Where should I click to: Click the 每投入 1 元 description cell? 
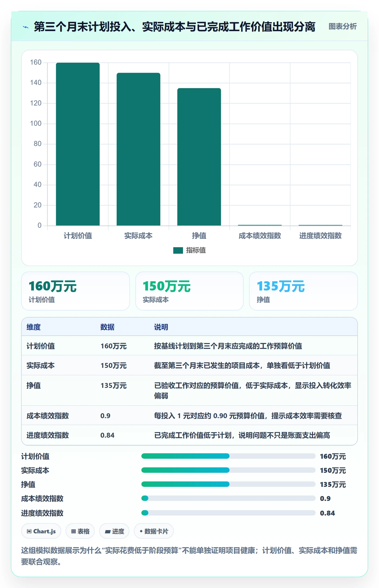click(x=248, y=416)
